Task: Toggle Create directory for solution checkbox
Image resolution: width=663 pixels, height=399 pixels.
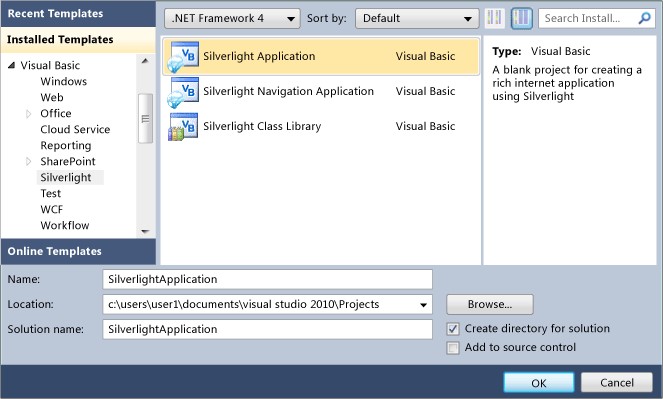Action: click(453, 329)
